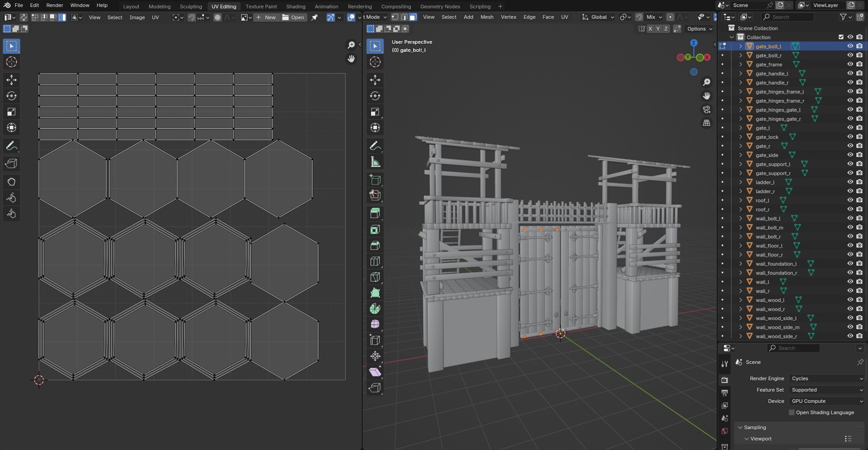Open Global transform orientation dropdown
868x450 pixels.
[x=598, y=17]
